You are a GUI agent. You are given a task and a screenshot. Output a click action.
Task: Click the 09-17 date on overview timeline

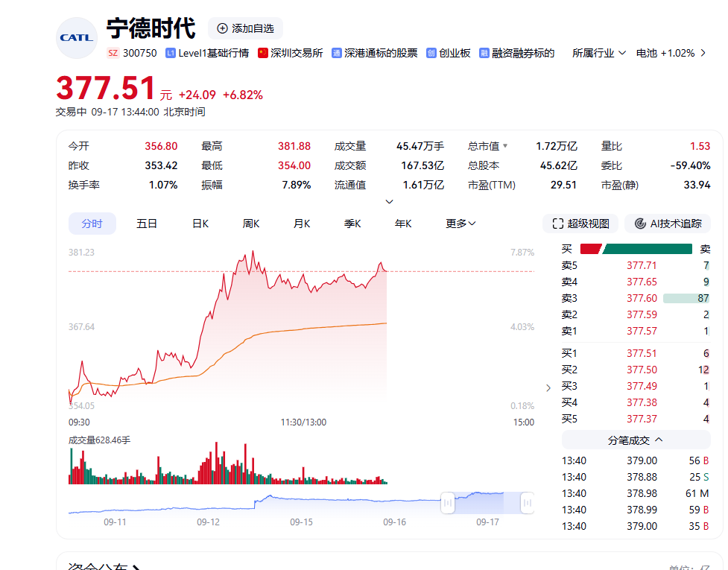click(487, 522)
